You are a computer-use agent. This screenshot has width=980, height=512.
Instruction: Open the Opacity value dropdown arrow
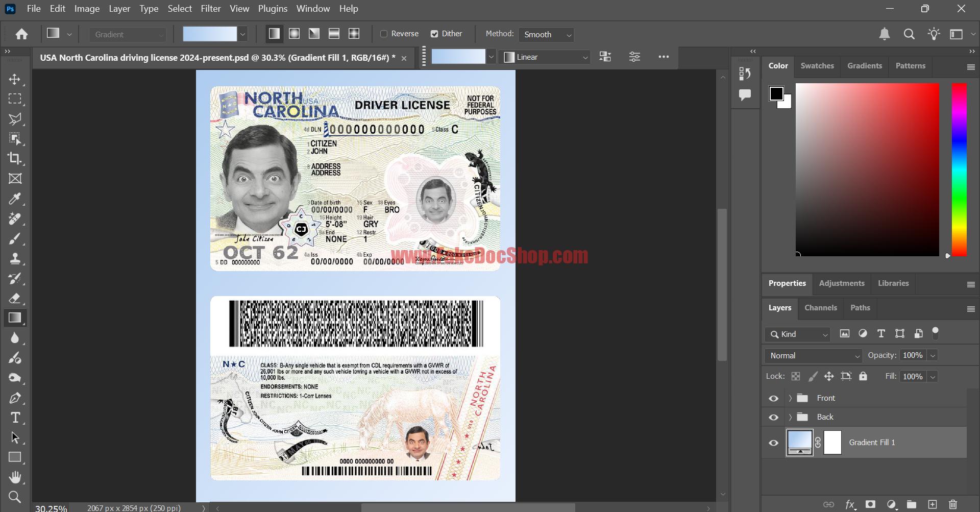(933, 355)
